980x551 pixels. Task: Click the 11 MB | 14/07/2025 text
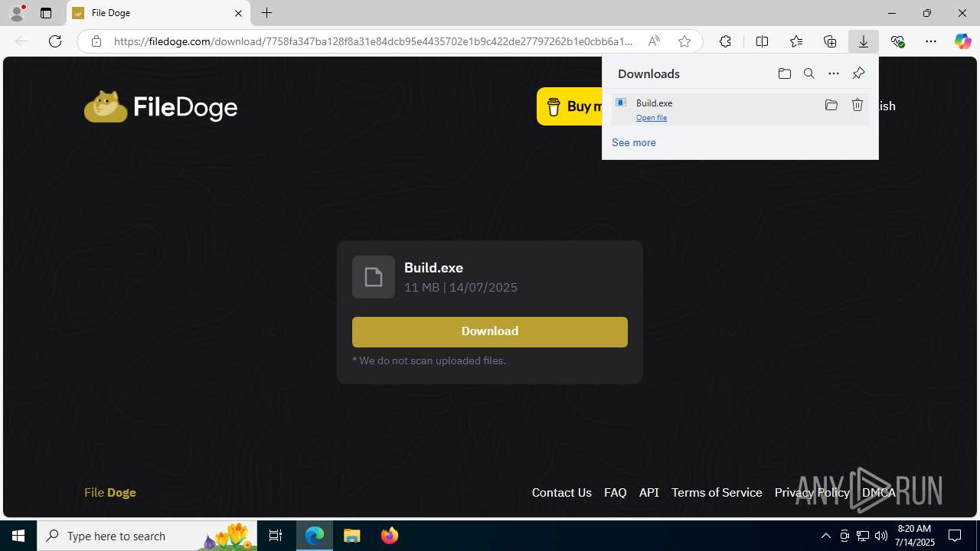[461, 288]
